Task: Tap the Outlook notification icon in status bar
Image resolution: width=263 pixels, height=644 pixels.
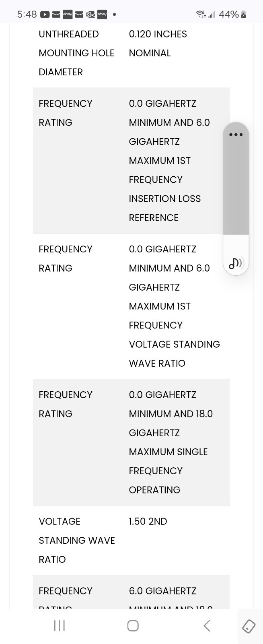Action: pyautogui.click(x=90, y=14)
